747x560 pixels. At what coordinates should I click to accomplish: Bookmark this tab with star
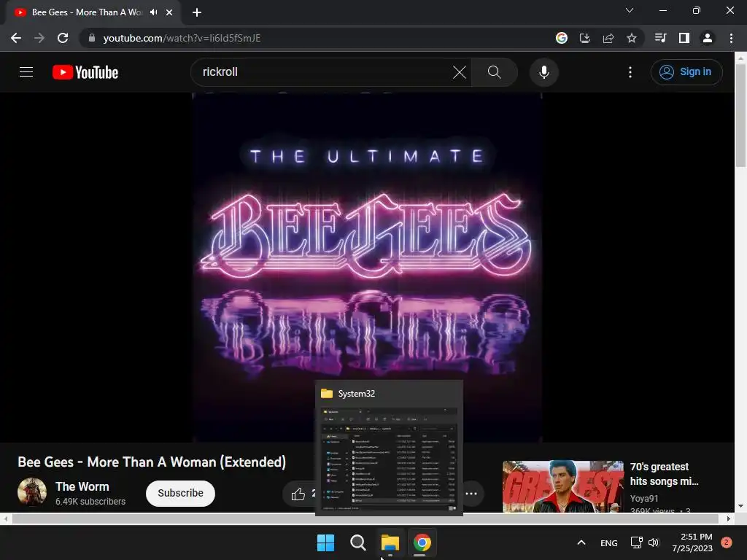click(x=632, y=38)
